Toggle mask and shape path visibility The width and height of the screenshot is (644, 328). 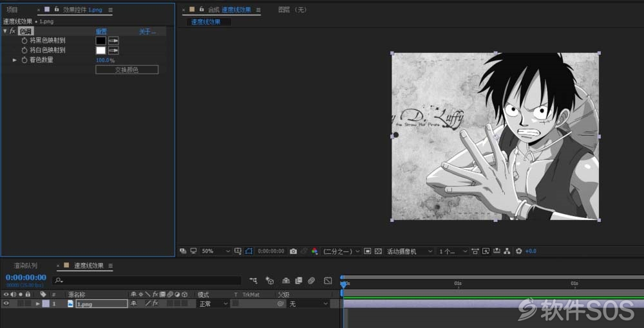(249, 251)
